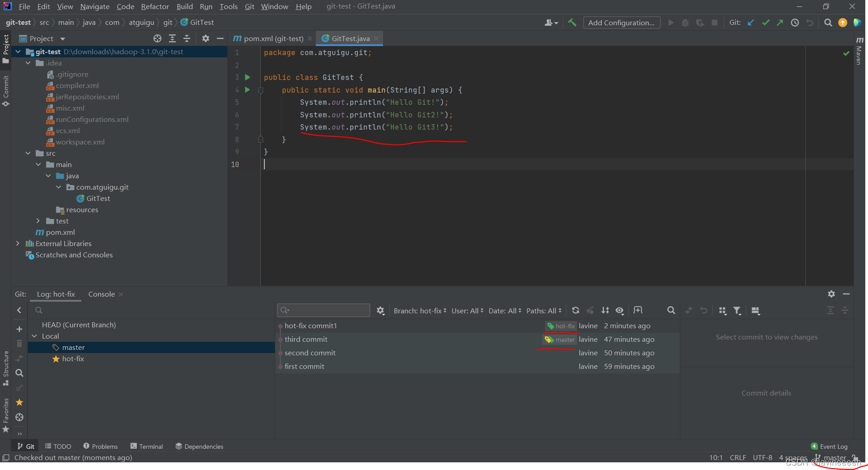Open the Refactor menu

[155, 6]
